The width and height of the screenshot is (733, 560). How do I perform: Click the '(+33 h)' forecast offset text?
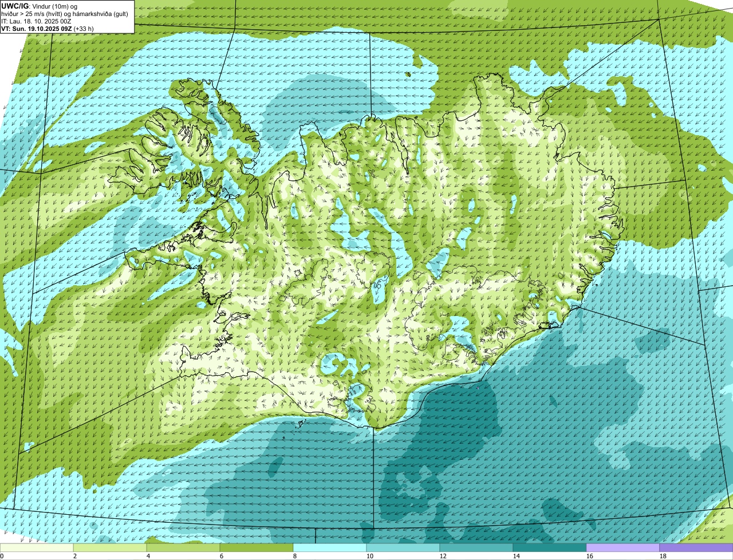(84, 28)
